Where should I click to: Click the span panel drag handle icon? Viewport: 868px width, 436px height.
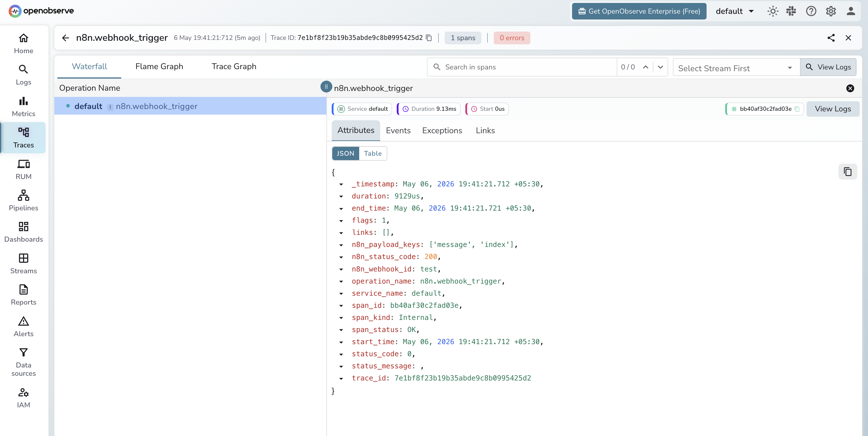(x=326, y=87)
